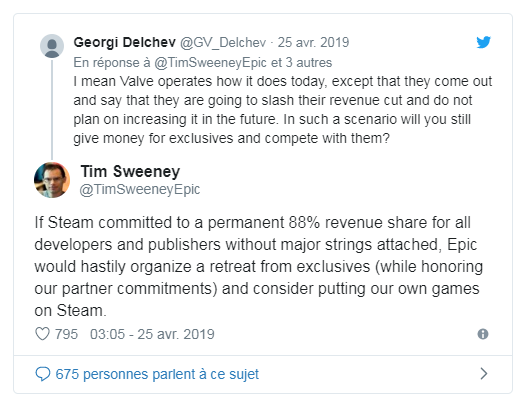The width and height of the screenshot is (525, 407).
Task: Open the tweet info circle icon
Action: point(482,334)
